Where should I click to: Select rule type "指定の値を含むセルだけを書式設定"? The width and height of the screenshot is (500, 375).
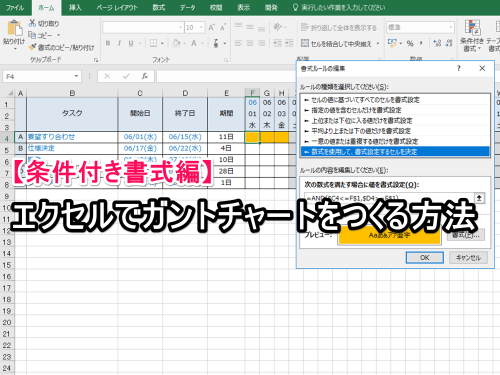click(x=395, y=110)
